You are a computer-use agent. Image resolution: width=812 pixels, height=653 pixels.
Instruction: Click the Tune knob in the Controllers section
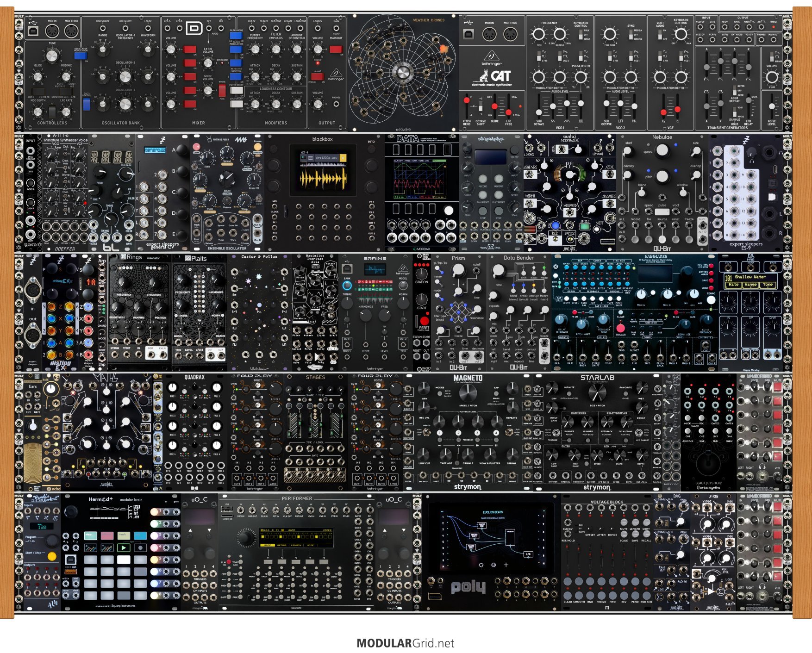pos(52,56)
